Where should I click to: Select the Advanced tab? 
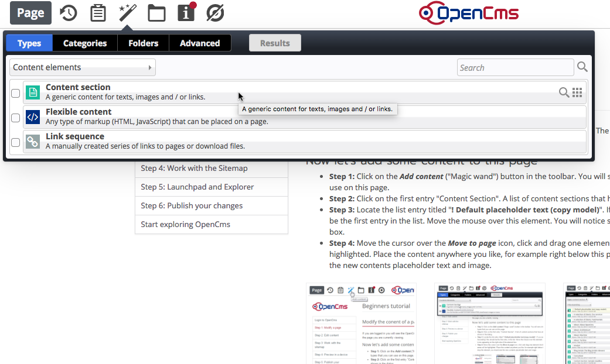(200, 43)
